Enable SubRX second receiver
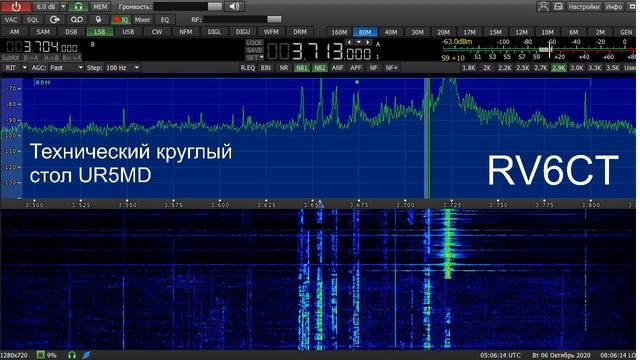The image size is (640, 360). pyautogui.click(x=10, y=58)
